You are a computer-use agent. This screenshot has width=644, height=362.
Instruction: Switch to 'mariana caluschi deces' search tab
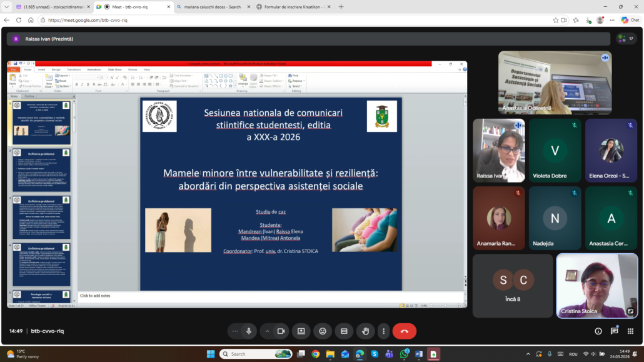pos(213,7)
